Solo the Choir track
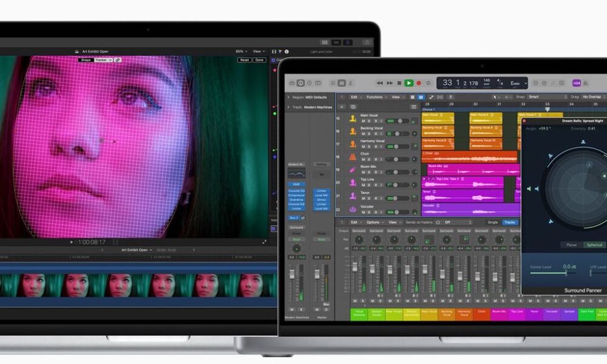This screenshot has height=364, width=607. (x=369, y=160)
